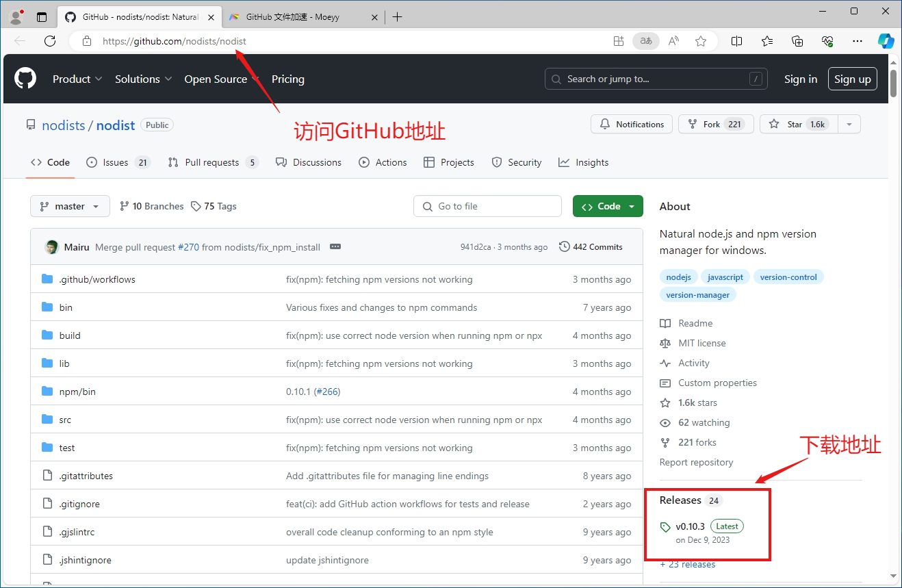Expand the Solutions menu

click(143, 79)
